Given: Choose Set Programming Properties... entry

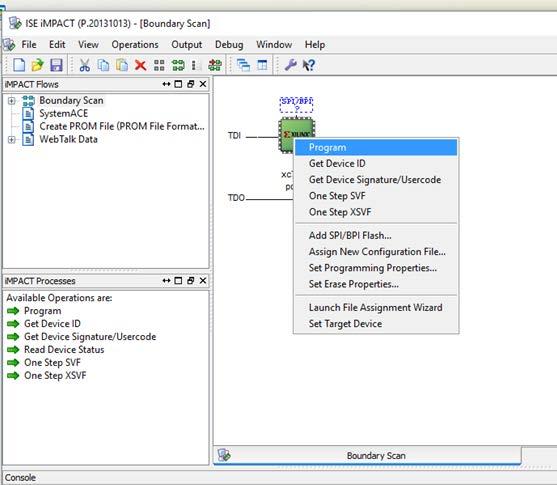Looking at the screenshot, I should click(376, 268).
